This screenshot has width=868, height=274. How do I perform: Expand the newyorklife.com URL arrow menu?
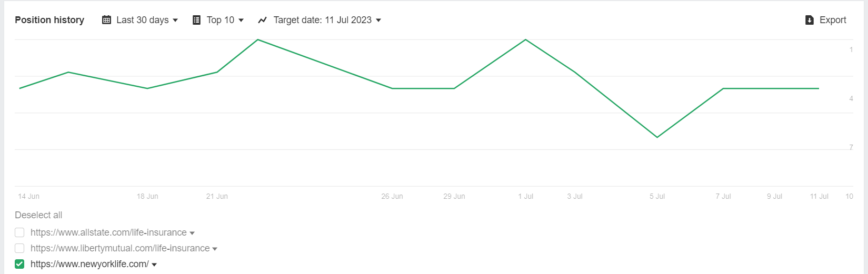click(154, 265)
